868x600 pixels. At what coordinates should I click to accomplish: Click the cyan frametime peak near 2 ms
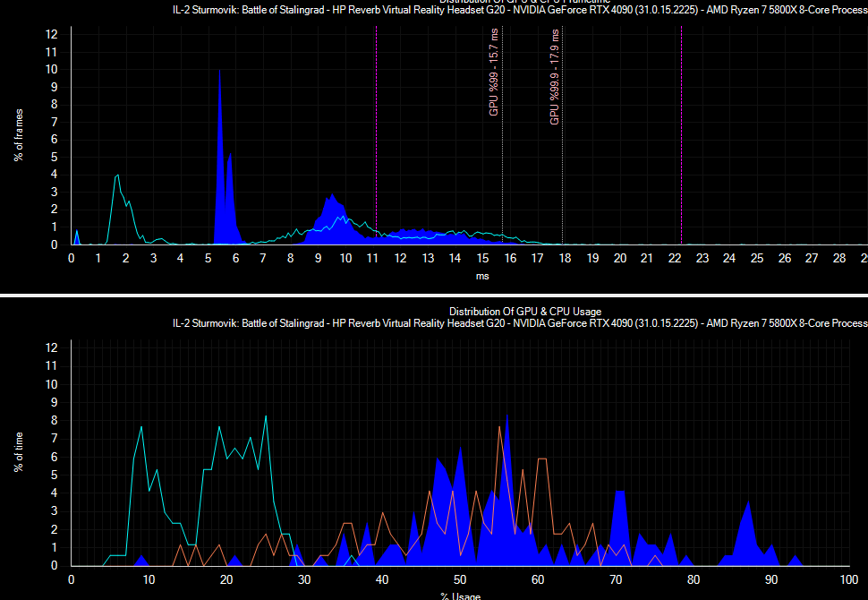click(x=116, y=177)
